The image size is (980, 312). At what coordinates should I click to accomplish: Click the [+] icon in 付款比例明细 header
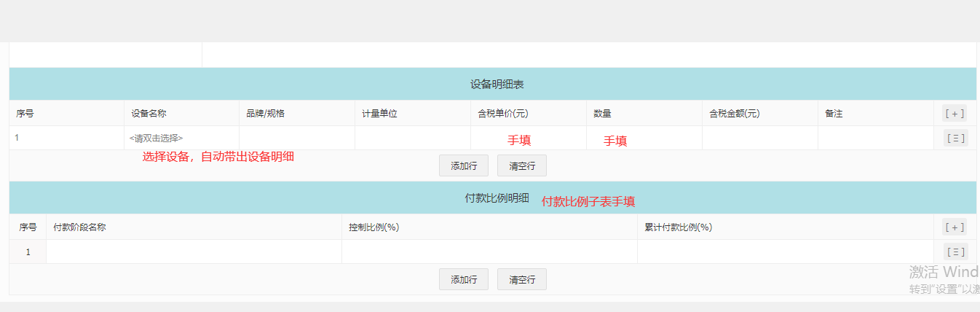pyautogui.click(x=955, y=227)
